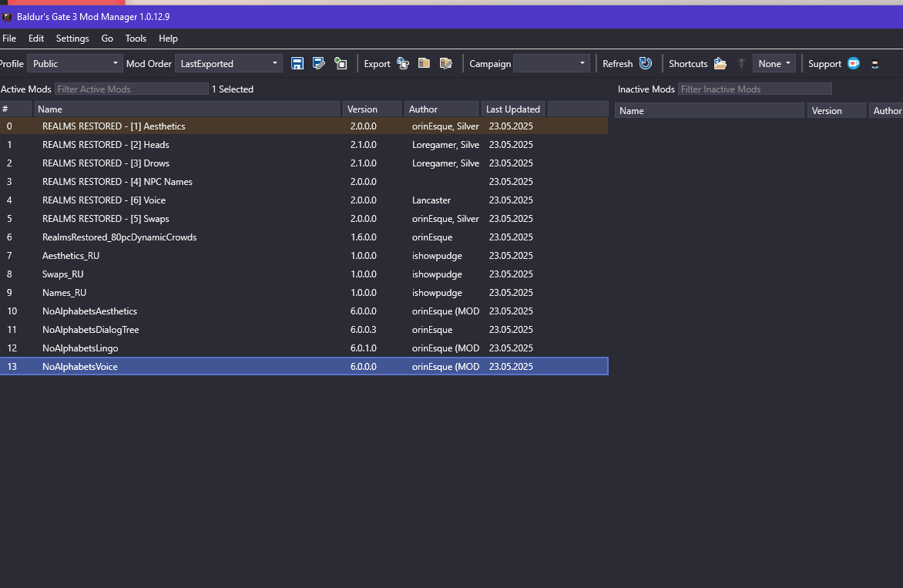Open the File menu
903x588 pixels.
(x=9, y=39)
